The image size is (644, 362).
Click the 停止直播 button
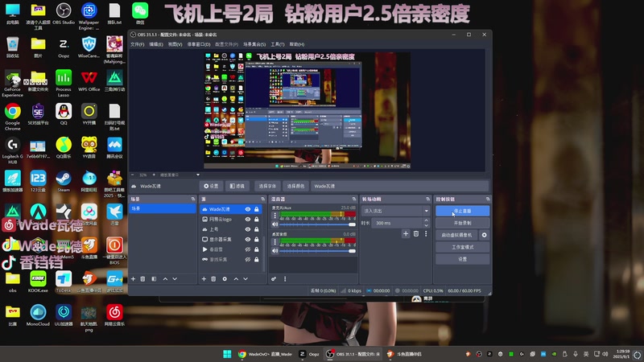462,211
